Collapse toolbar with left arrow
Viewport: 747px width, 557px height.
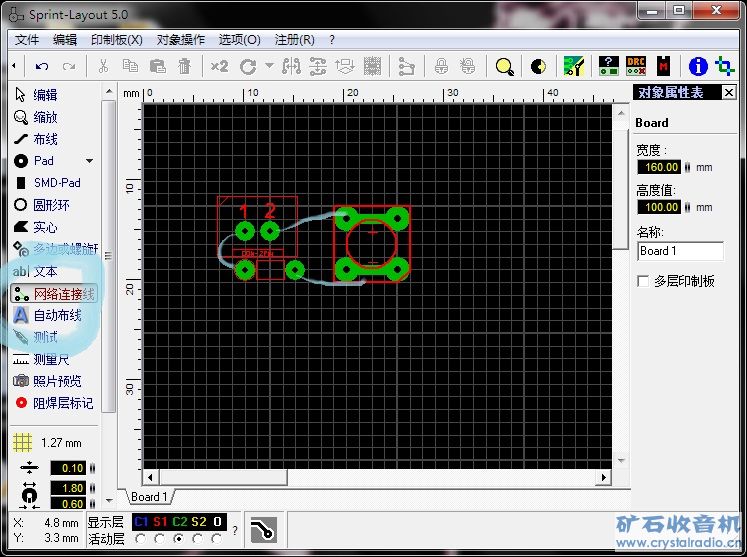[x=14, y=66]
